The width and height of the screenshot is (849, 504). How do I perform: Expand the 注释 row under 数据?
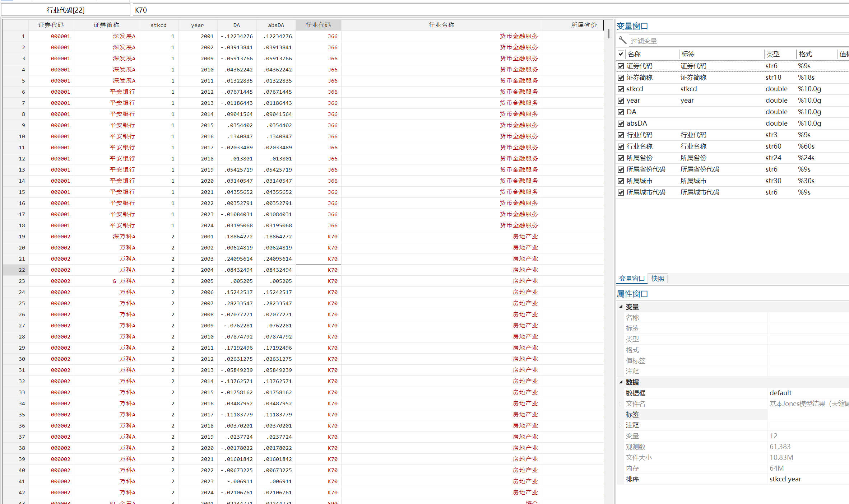(620, 425)
